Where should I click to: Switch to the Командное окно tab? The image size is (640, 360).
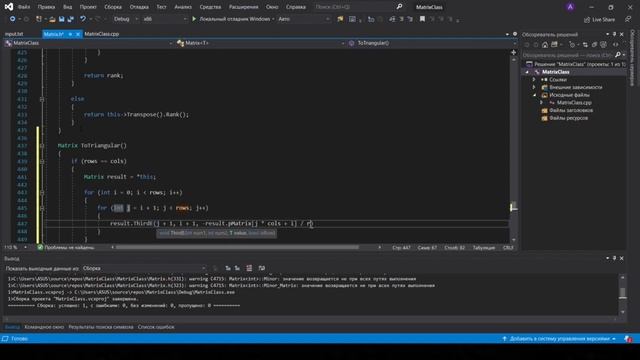pyautogui.click(x=44, y=327)
